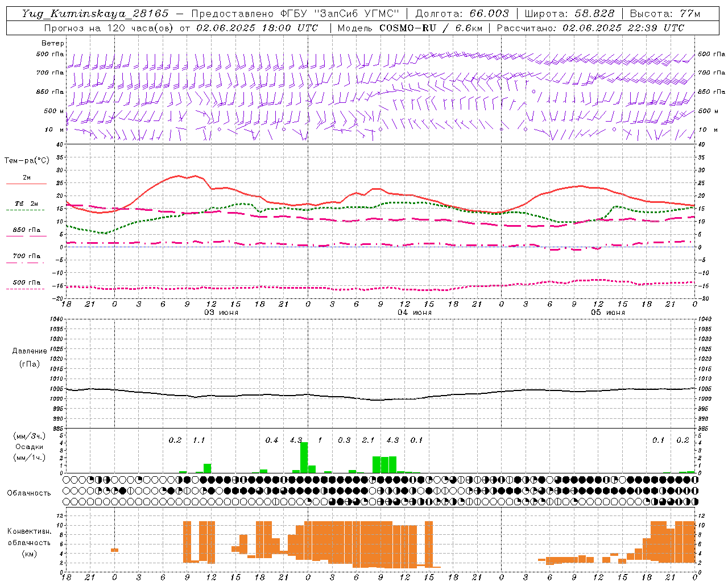Select the Тем-ра(°C) axis label
728x582 pixels.
click(27, 161)
